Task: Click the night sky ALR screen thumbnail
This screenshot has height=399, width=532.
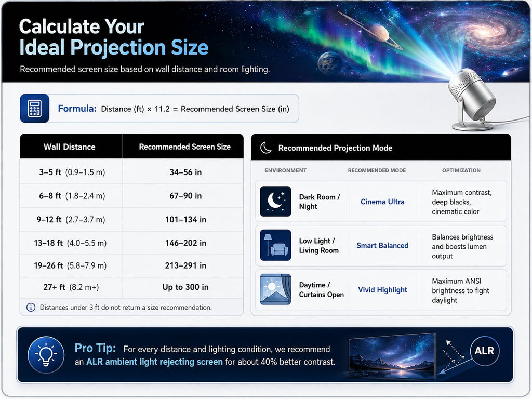Action: click(x=392, y=355)
